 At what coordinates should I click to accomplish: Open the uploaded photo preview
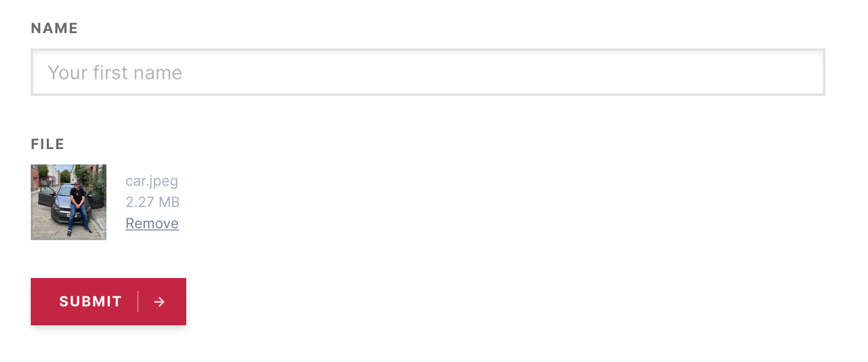pos(69,202)
